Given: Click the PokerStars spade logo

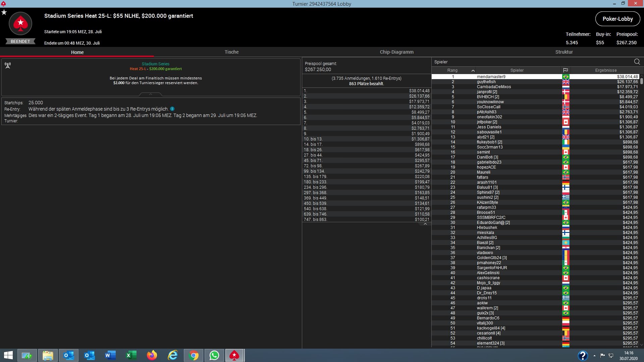Looking at the screenshot, I should tap(20, 23).
